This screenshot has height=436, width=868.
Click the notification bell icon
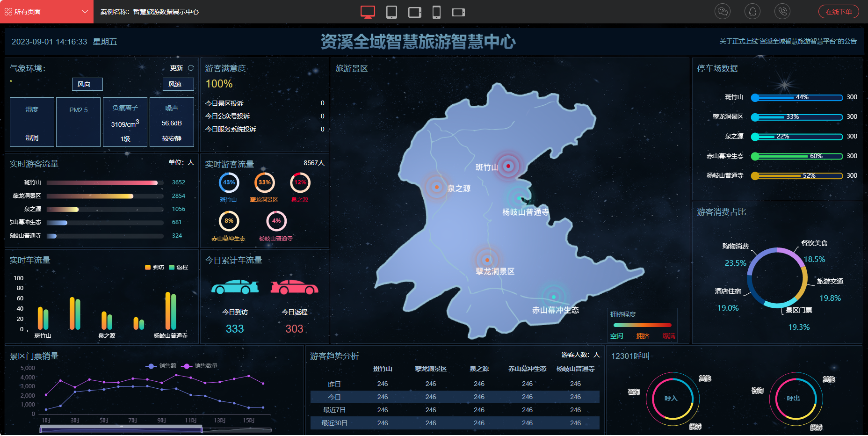point(752,11)
